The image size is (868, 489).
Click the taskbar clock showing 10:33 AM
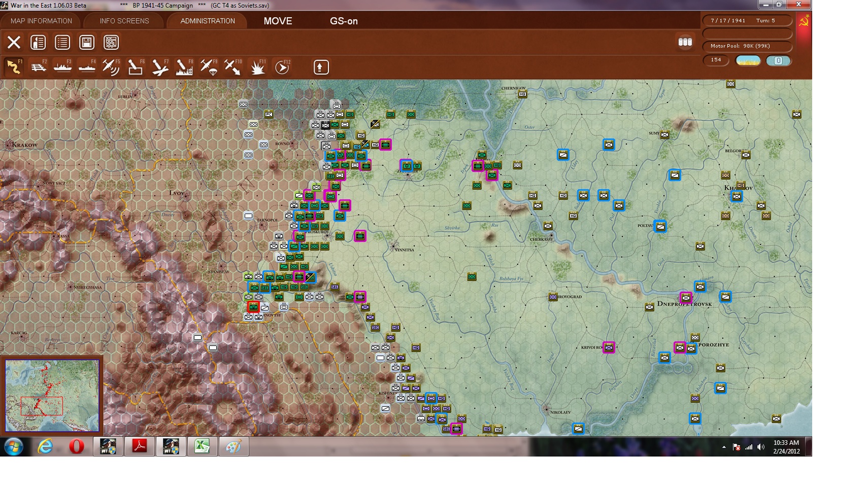786,447
